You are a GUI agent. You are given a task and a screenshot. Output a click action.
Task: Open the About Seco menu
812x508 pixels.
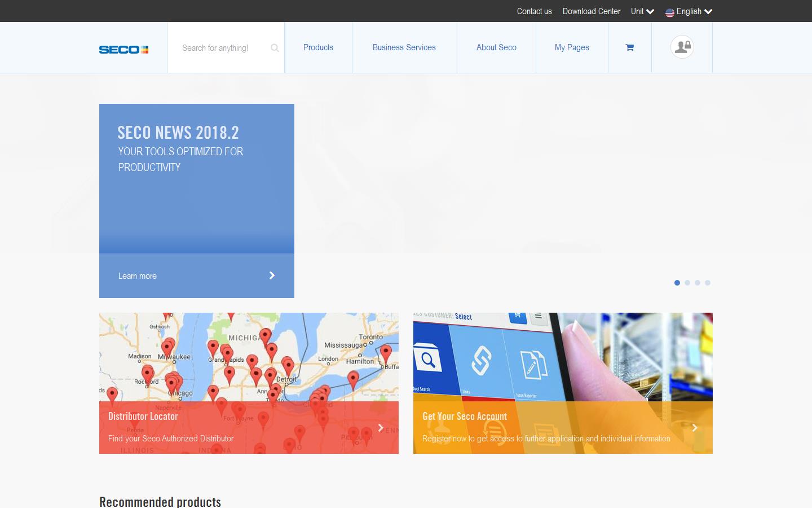(496, 47)
